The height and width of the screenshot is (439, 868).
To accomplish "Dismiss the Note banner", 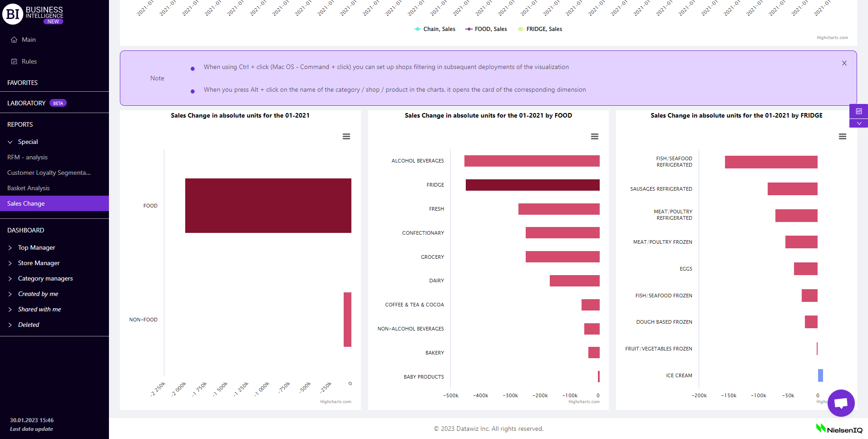I will [x=844, y=63].
